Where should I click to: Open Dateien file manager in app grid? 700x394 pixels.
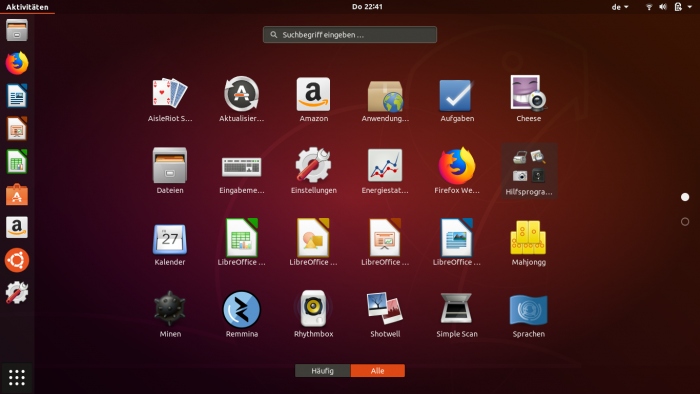click(x=170, y=171)
